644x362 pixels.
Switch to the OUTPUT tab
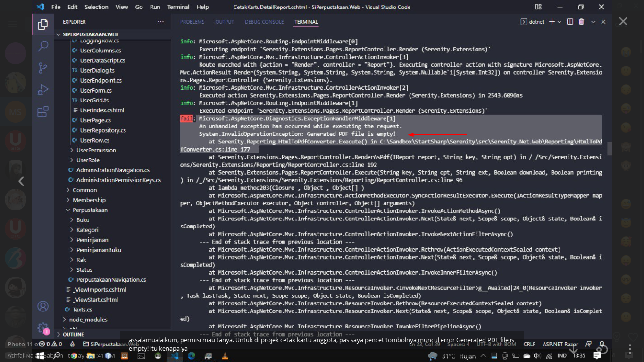click(x=224, y=22)
